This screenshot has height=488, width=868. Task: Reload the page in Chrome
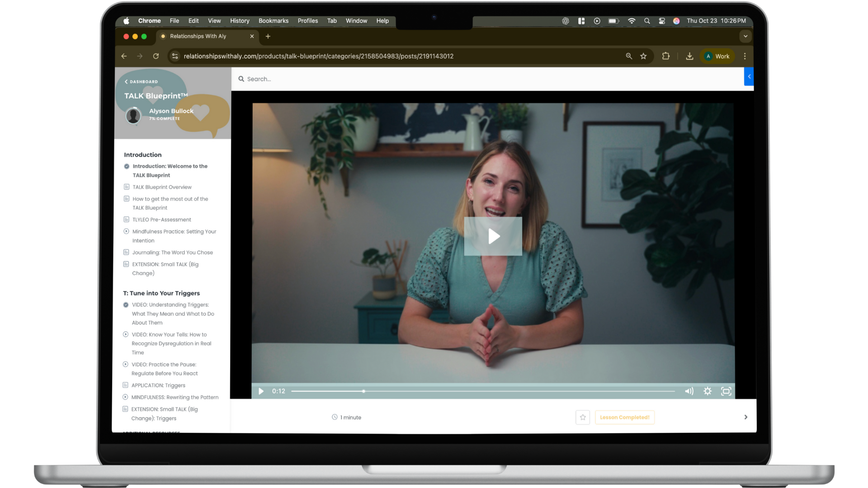pyautogui.click(x=156, y=56)
